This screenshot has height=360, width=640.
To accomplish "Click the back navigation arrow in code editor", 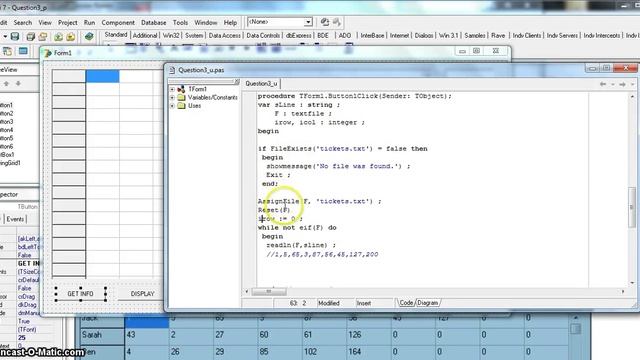I will coord(603,84).
